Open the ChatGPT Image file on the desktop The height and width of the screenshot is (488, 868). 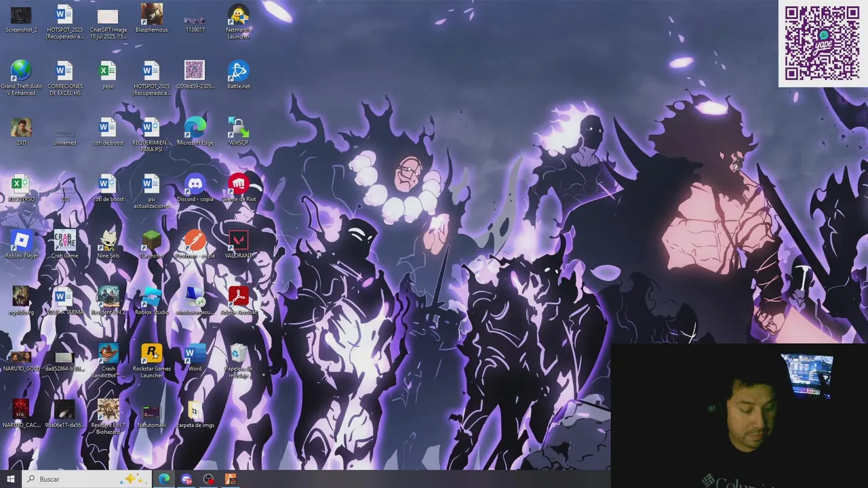tap(108, 22)
